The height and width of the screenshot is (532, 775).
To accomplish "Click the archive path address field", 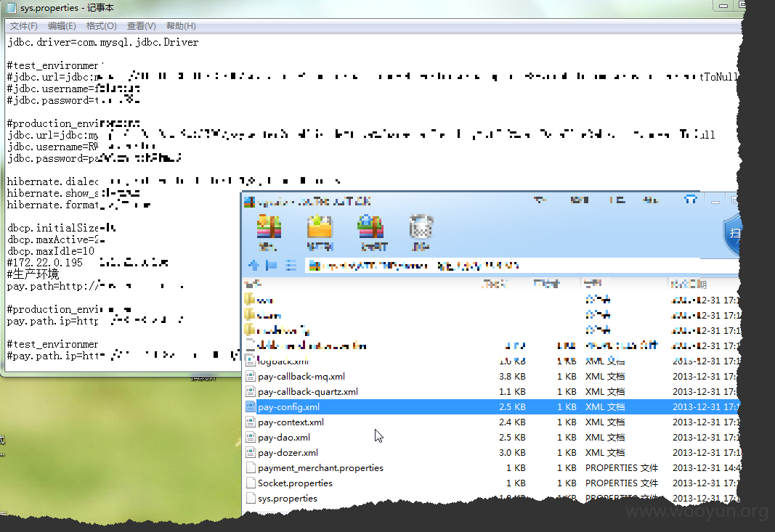I will coord(522,266).
